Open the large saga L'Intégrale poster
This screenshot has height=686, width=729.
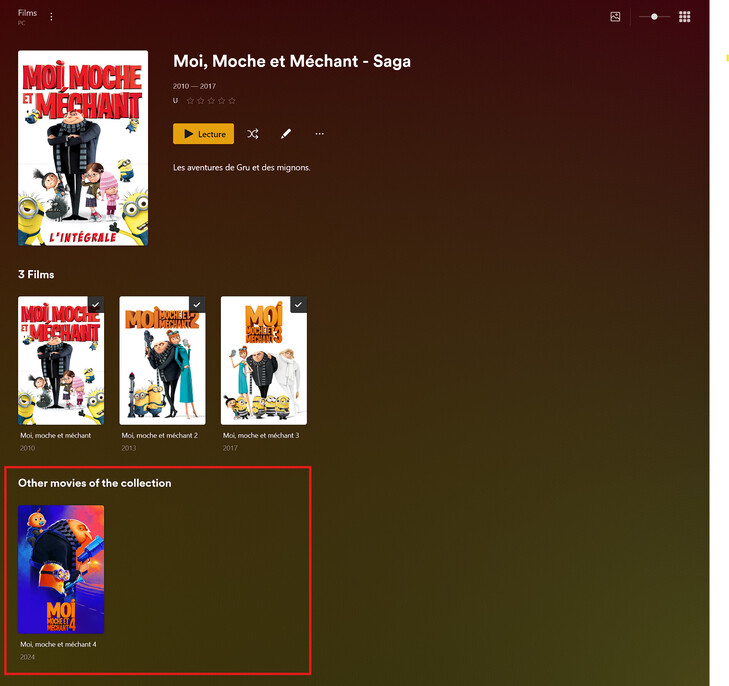tap(83, 148)
